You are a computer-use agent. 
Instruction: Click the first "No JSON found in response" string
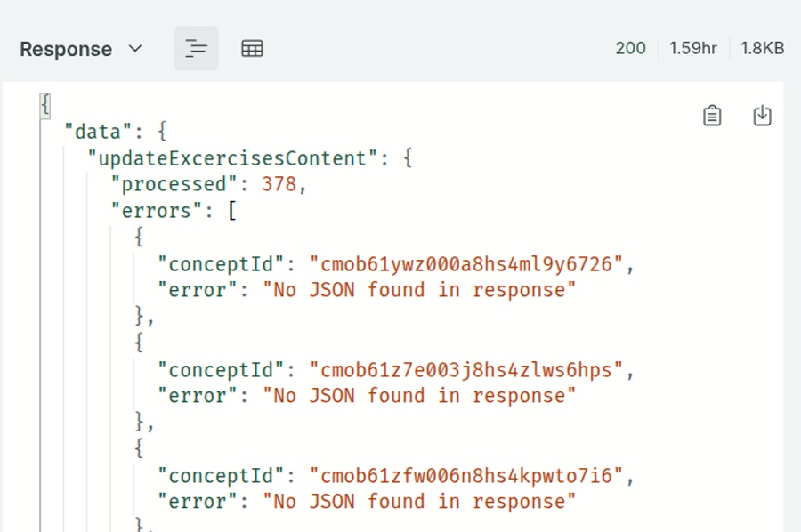click(418, 290)
